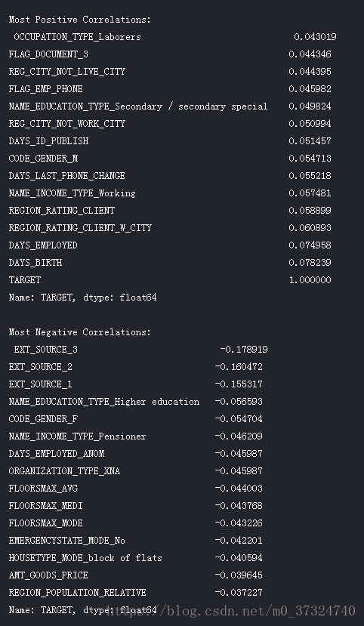Select the DAYS_ID_PUBLISH label
The height and width of the screenshot is (626, 364).
pyautogui.click(x=48, y=141)
